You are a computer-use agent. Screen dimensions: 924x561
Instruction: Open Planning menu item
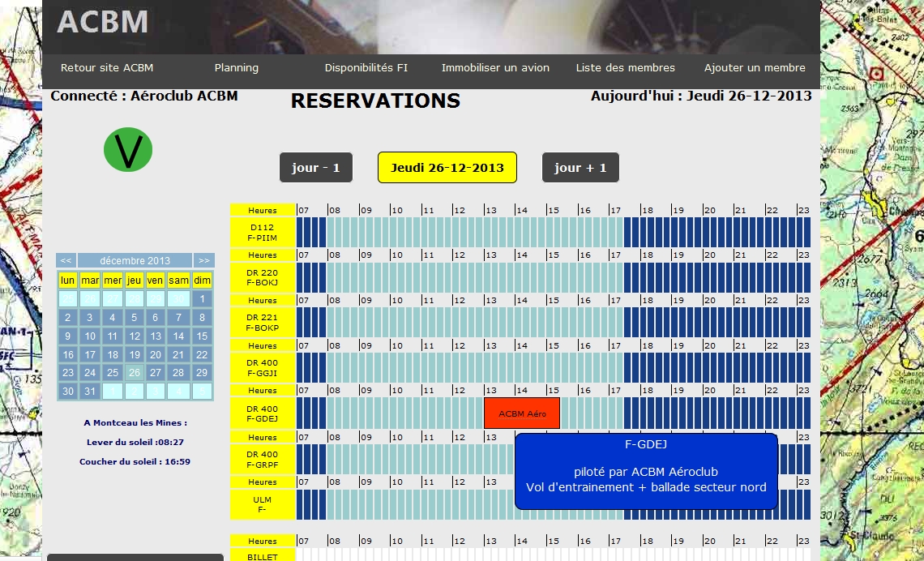[x=236, y=68]
